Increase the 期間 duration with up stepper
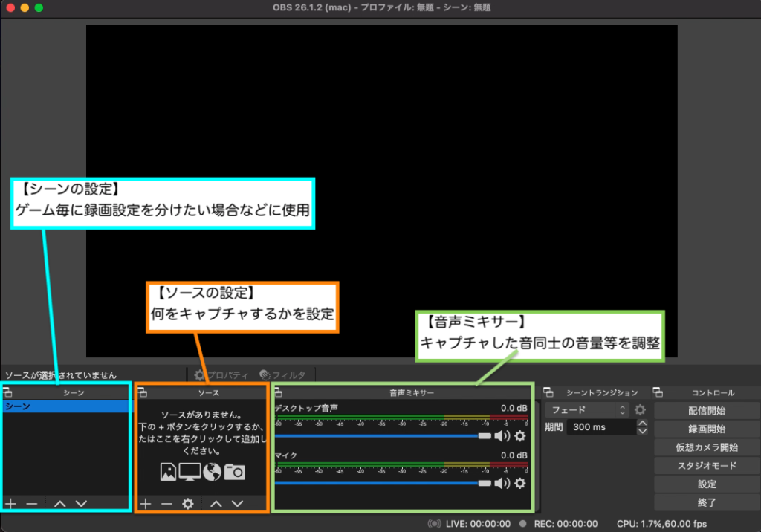This screenshot has height=532, width=761. (642, 424)
